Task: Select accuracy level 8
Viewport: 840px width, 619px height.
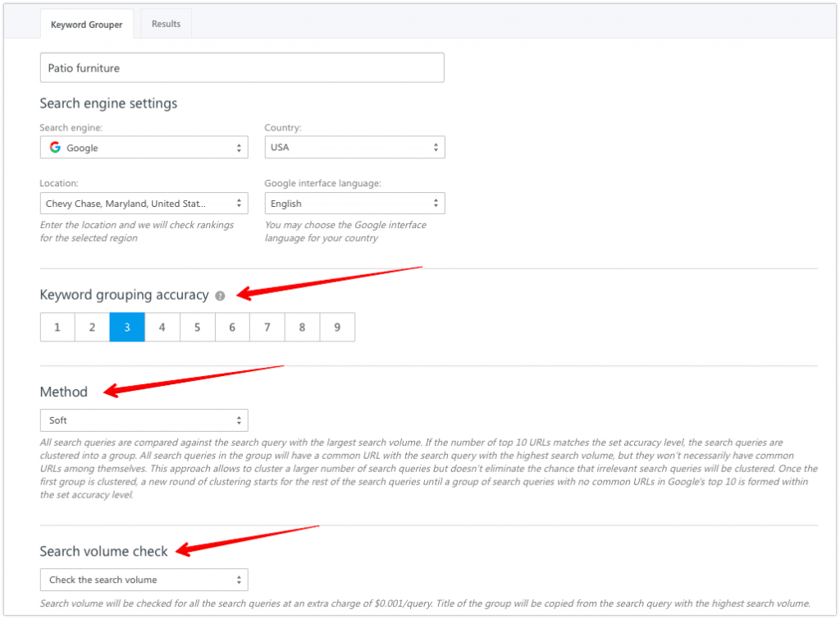Action: click(302, 327)
